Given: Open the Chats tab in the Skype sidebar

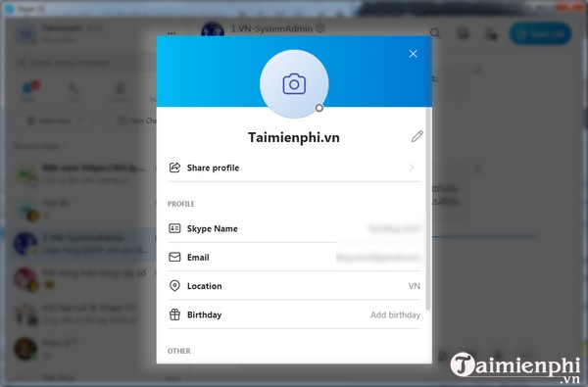Looking at the screenshot, I should (x=29, y=91).
